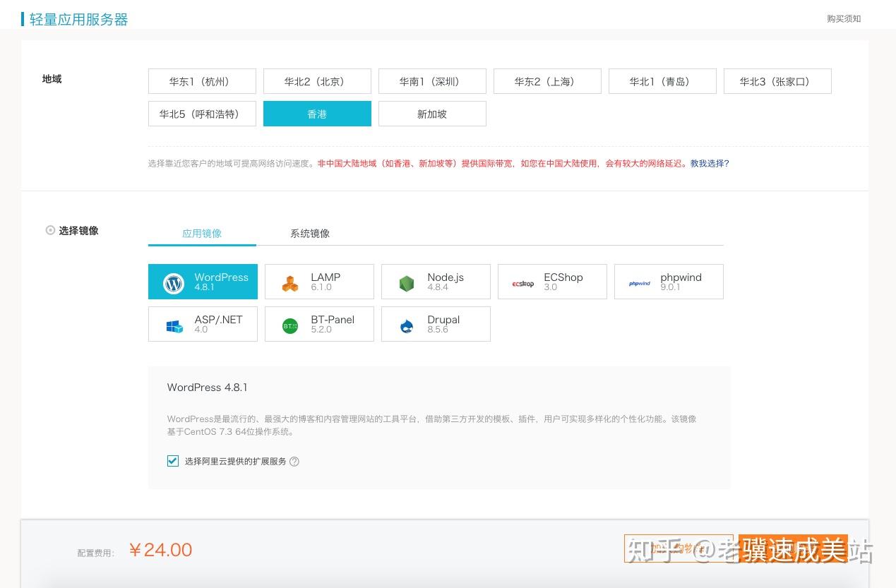896x588 pixels.
Task: Pick the Node.js green hexagon icon
Action: point(407,284)
